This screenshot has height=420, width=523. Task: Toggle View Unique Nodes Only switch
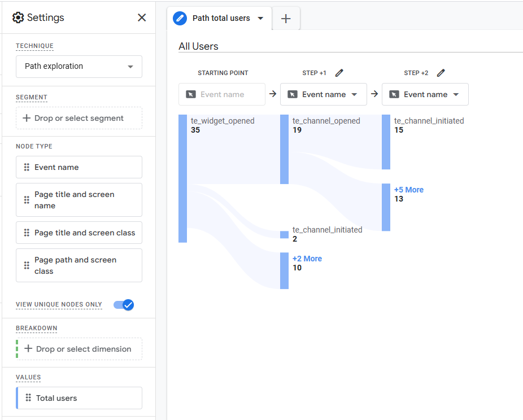pos(124,305)
